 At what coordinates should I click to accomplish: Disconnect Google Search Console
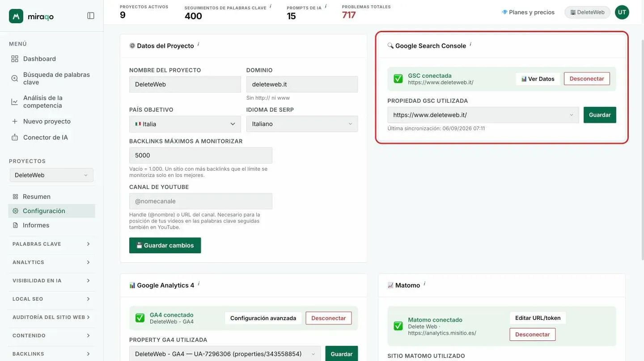(587, 79)
